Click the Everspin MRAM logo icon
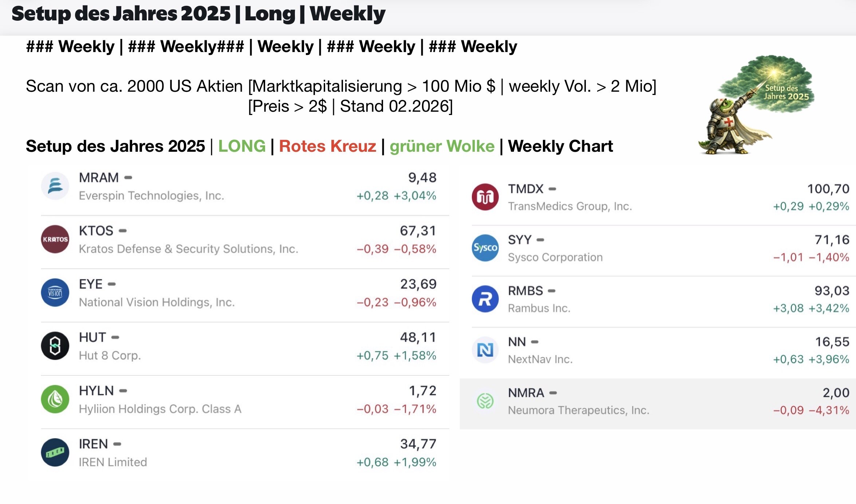This screenshot has width=856, height=504. [55, 186]
